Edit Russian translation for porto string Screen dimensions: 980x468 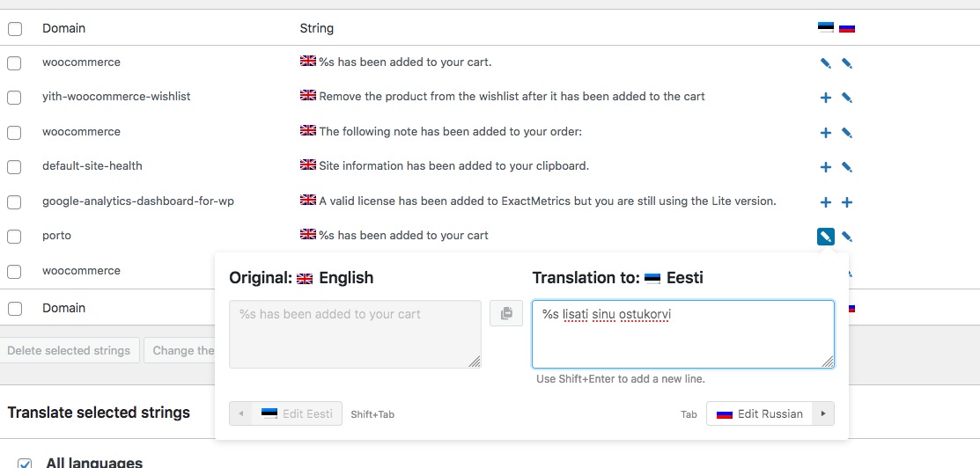(847, 237)
